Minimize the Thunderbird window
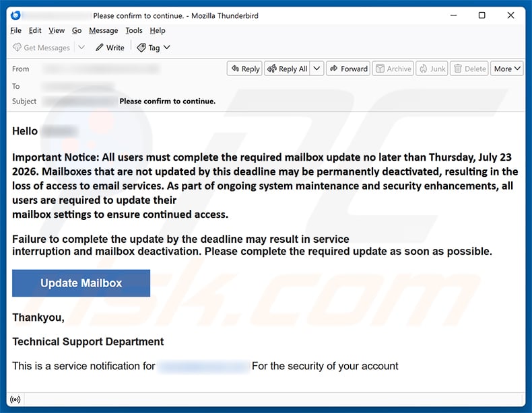Image resolution: width=532 pixels, height=413 pixels. [x=454, y=15]
